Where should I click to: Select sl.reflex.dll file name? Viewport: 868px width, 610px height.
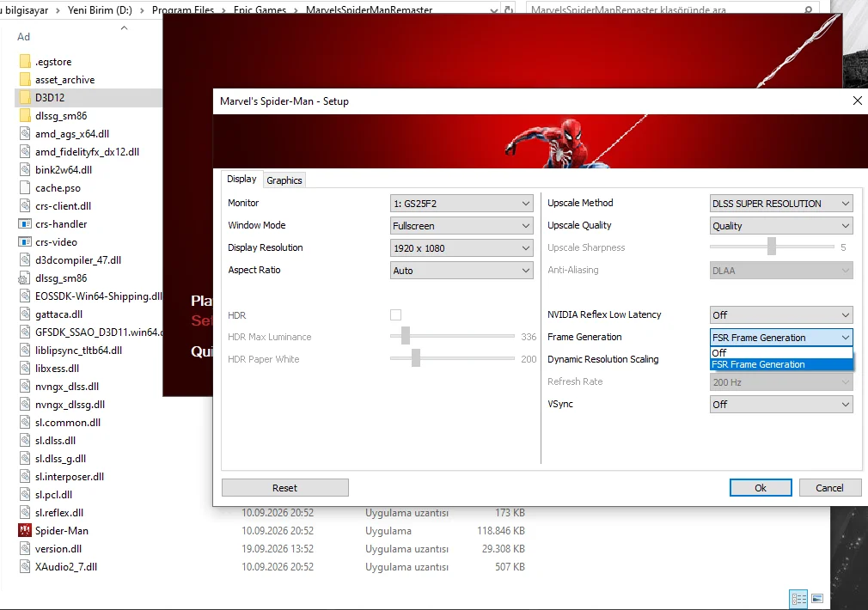59,513
